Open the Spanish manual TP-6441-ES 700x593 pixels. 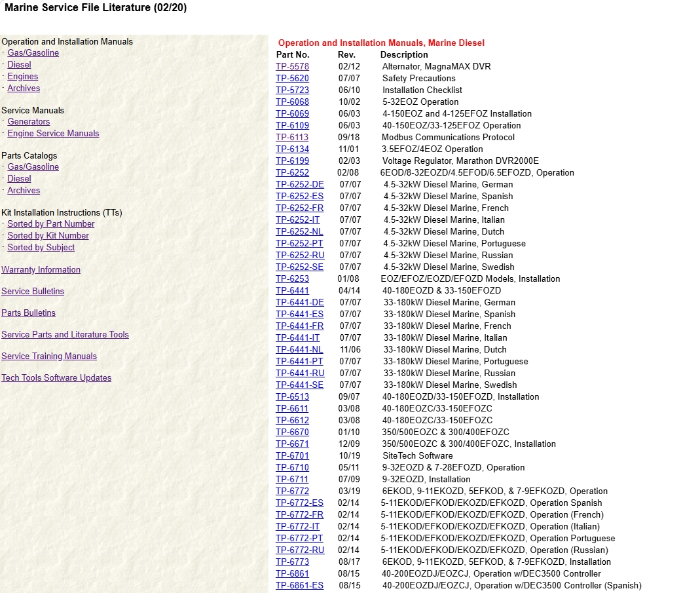[299, 315]
